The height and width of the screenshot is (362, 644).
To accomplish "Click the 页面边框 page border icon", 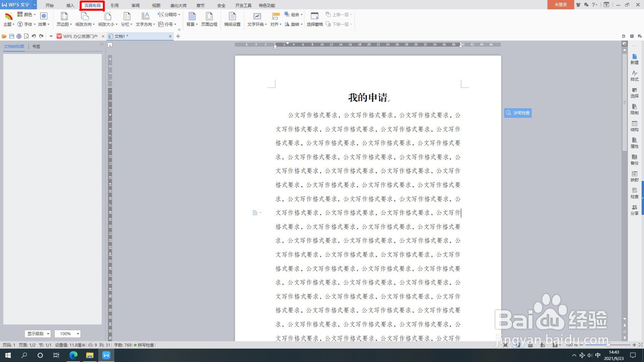I will [209, 16].
